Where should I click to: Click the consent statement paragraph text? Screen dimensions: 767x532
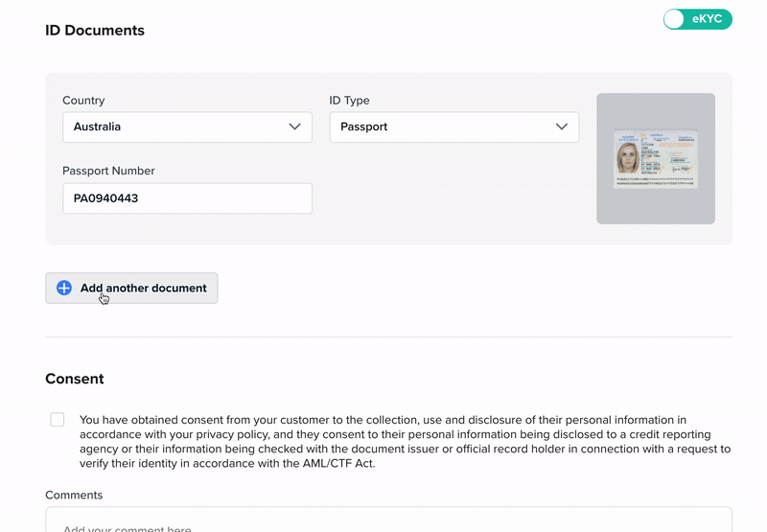[405, 442]
